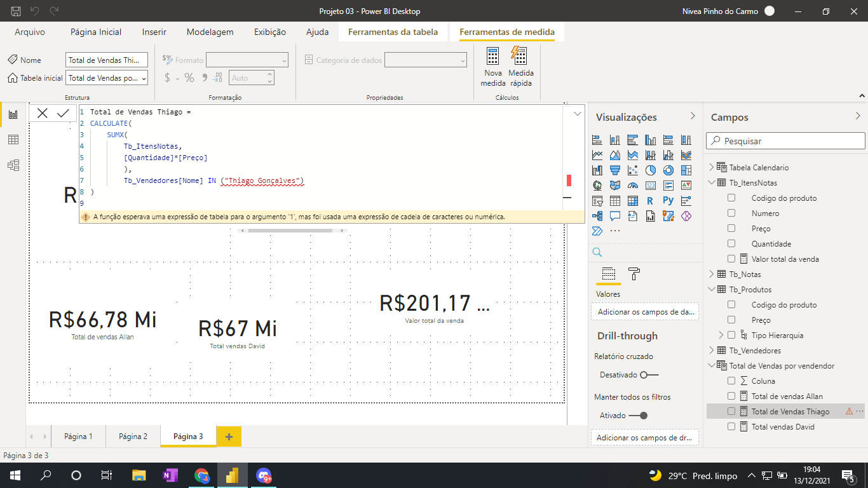Image resolution: width=868 pixels, height=488 pixels.
Task: Select the Power Apps visual icon
Action: 686,216
